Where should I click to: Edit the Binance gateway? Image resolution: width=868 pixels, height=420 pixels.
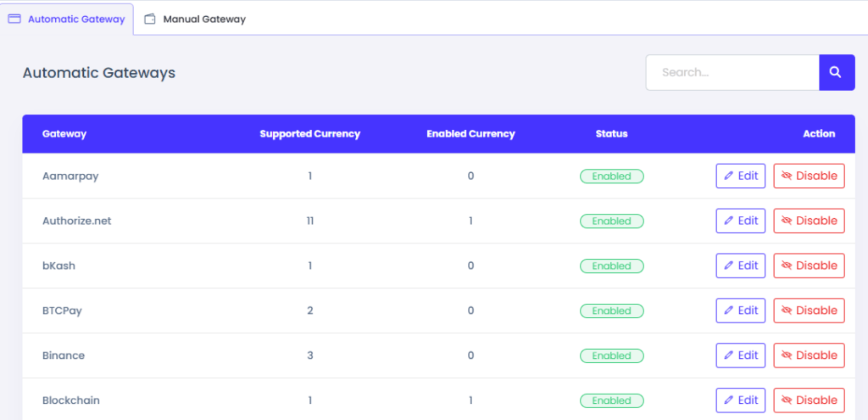point(740,356)
